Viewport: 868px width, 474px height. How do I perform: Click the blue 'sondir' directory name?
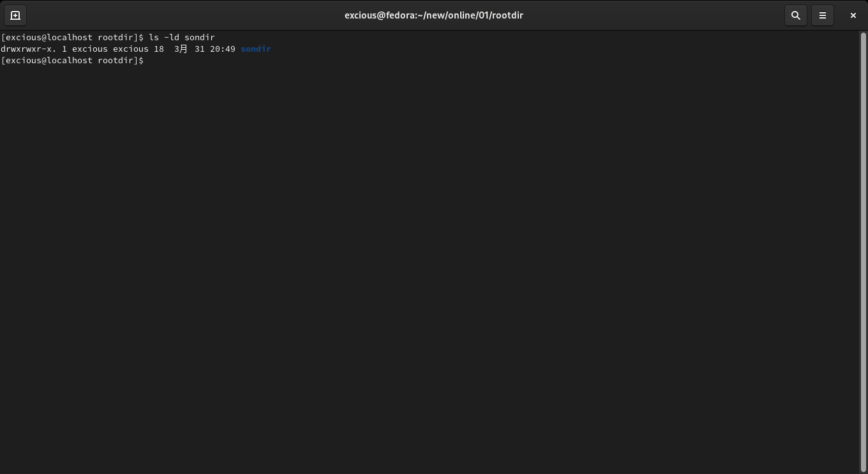coord(256,49)
